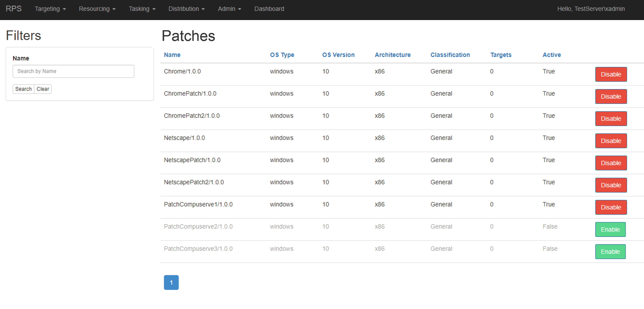
Task: Open the Tasking dropdown menu
Action: point(142,9)
